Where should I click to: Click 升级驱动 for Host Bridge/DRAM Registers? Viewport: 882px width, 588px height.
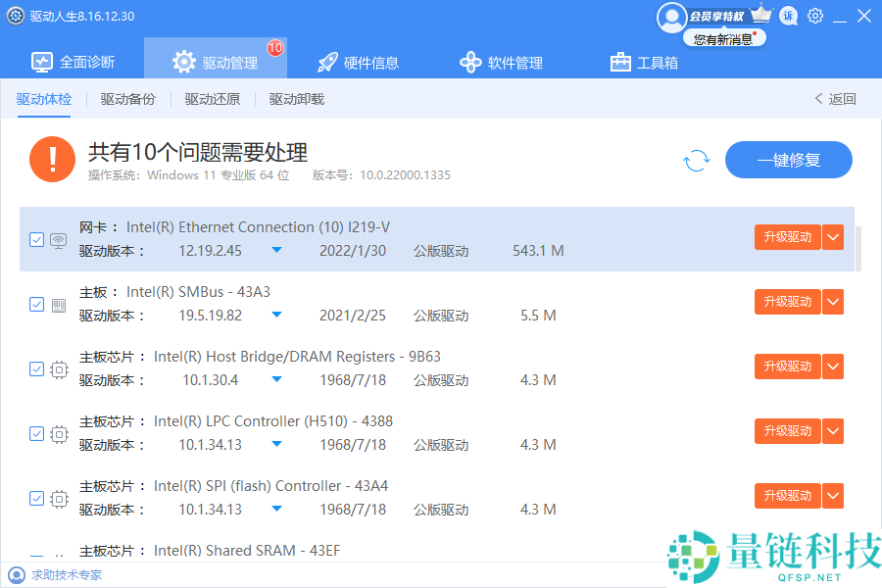click(x=788, y=367)
